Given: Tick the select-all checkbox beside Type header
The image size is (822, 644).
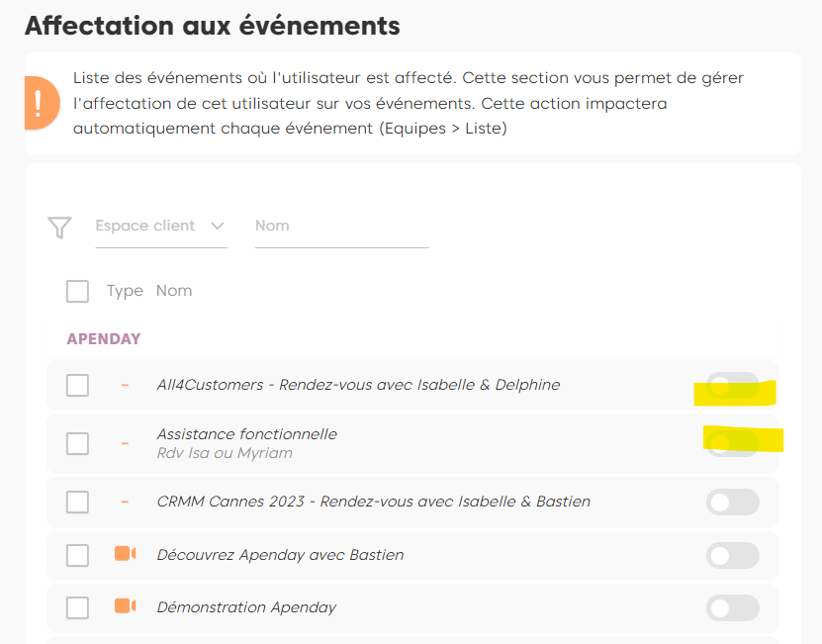Looking at the screenshot, I should tap(77, 291).
